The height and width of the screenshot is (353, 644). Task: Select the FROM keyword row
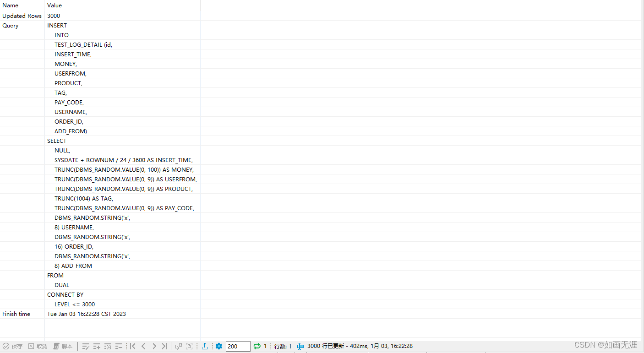click(122, 275)
